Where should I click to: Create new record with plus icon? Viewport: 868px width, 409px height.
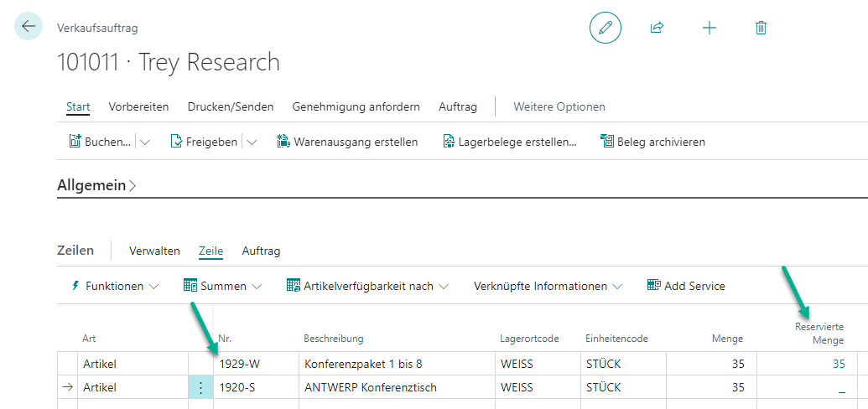[x=709, y=28]
